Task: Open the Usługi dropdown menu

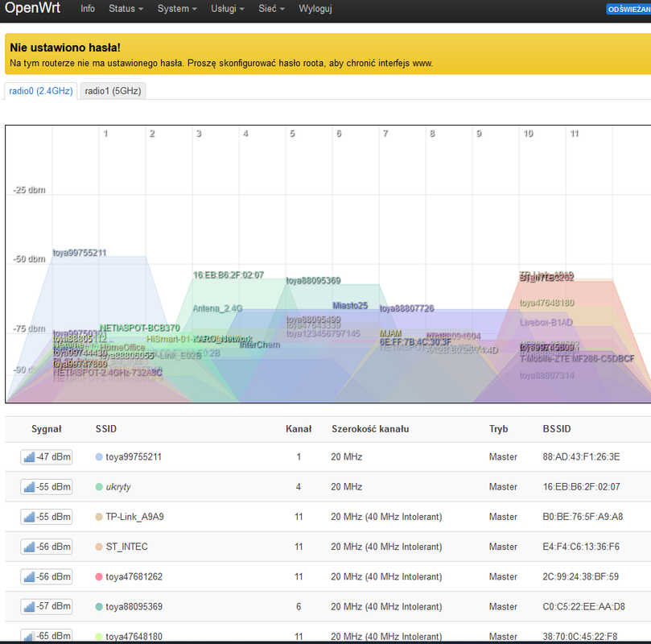Action: (228, 9)
